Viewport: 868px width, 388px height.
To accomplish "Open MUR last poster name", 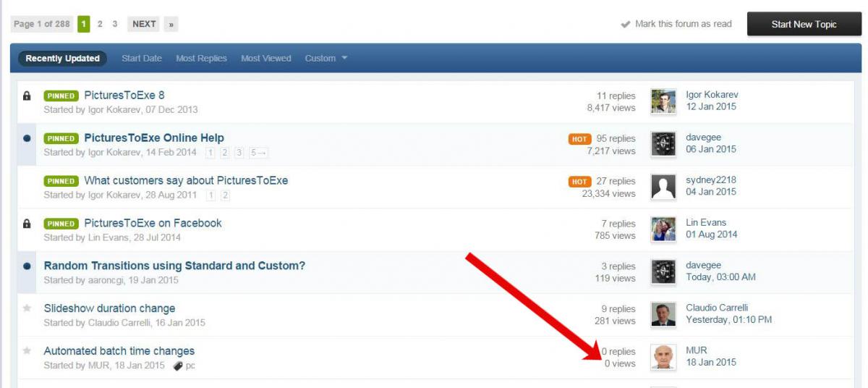I will (x=697, y=350).
